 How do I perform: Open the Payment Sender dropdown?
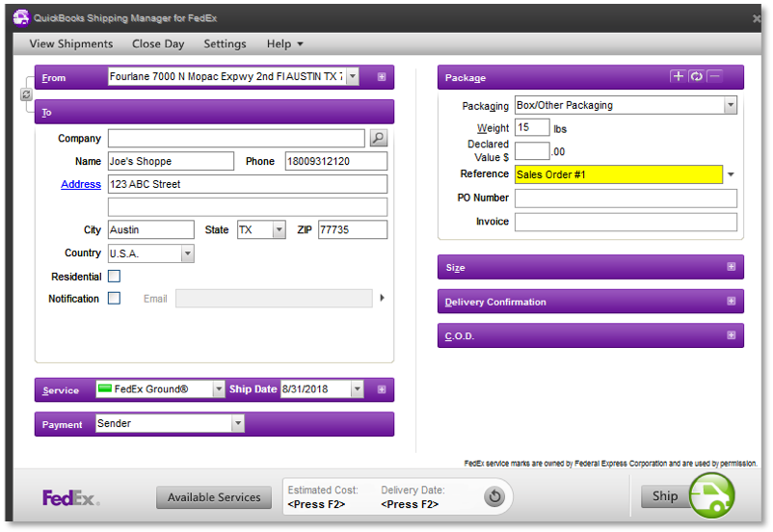pos(238,423)
